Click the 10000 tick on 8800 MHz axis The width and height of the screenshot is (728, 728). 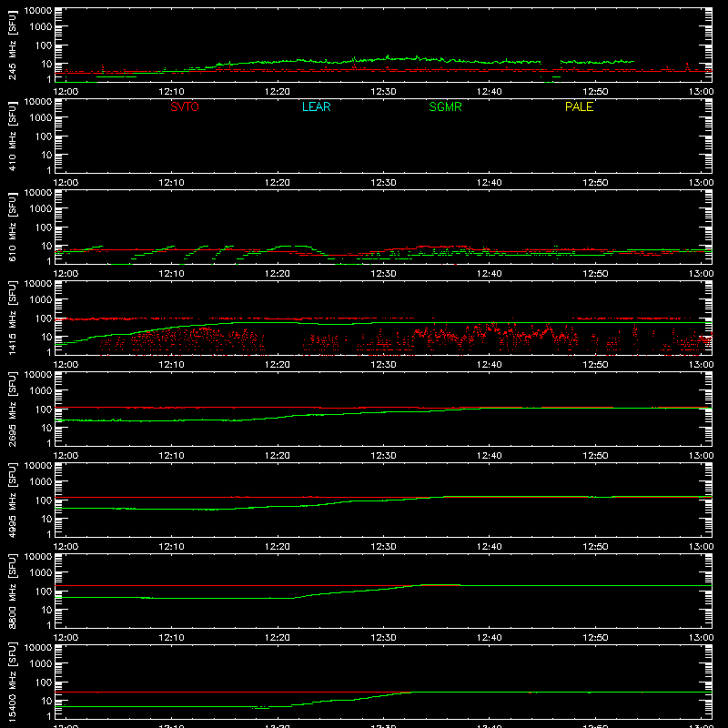click(38, 557)
